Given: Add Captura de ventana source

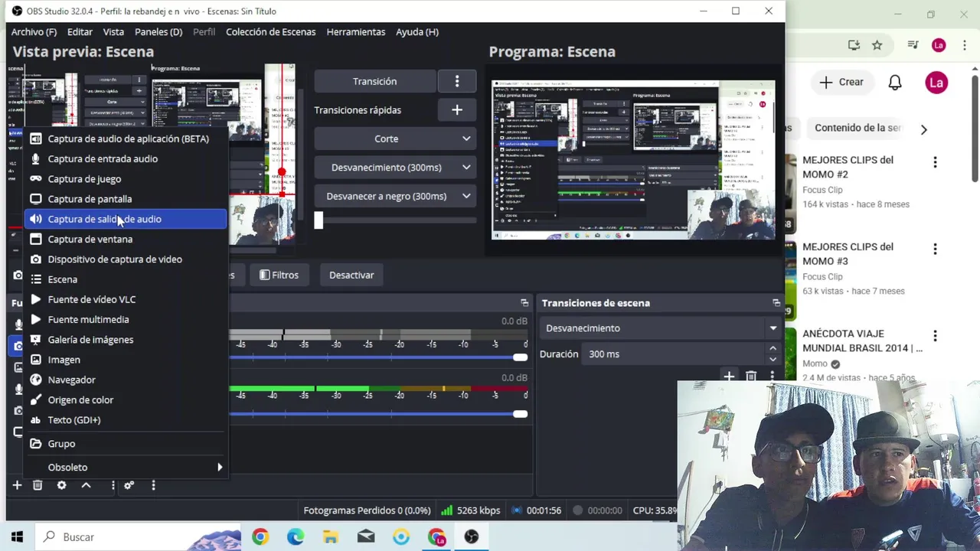Looking at the screenshot, I should click(126, 239).
